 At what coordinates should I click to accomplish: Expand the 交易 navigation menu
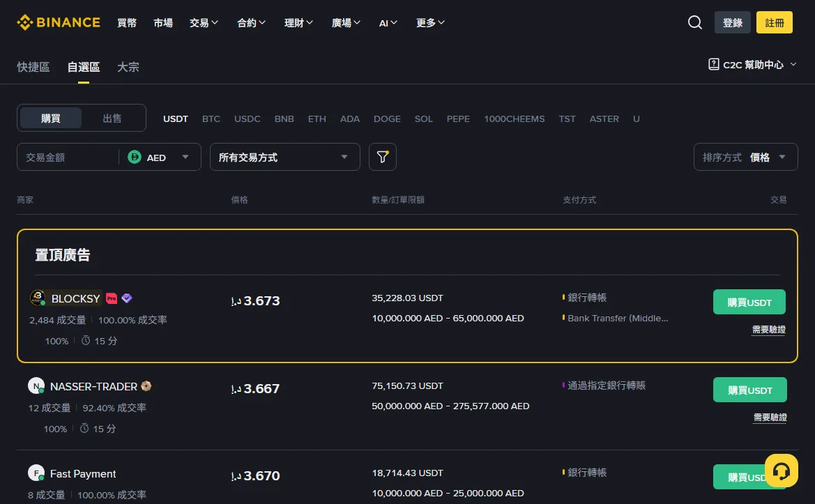(x=204, y=23)
